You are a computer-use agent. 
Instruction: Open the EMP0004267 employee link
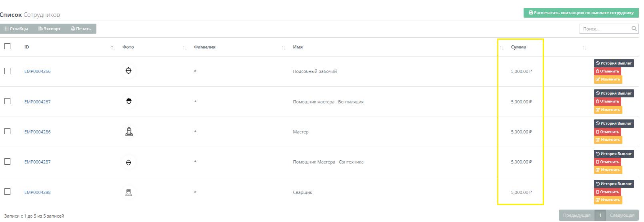[x=38, y=102]
